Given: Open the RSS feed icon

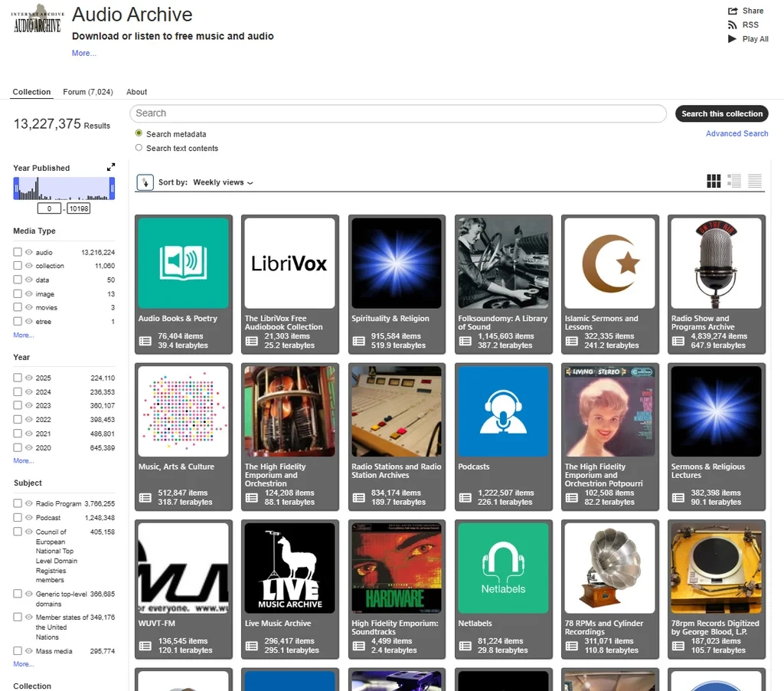Looking at the screenshot, I should [x=733, y=25].
